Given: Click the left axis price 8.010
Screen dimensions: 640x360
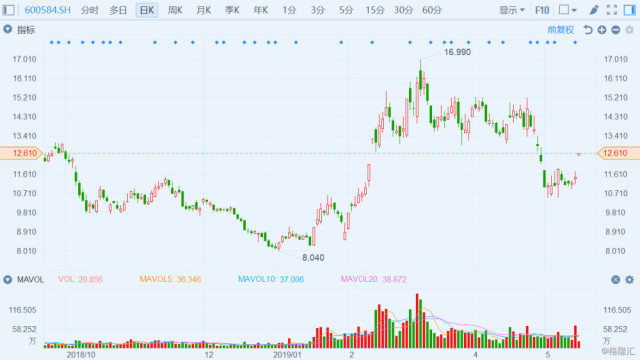Looking at the screenshot, I should pyautogui.click(x=26, y=251).
